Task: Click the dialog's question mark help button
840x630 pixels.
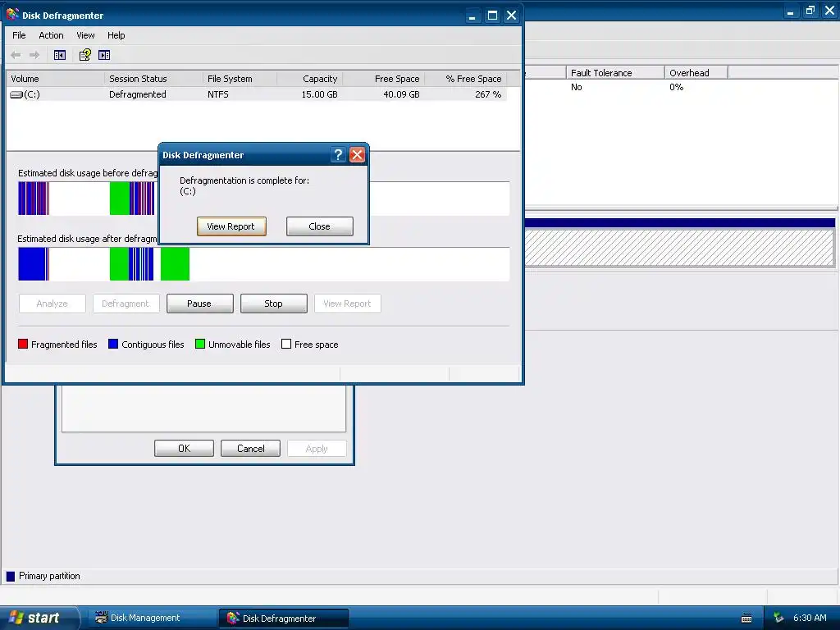Action: (x=338, y=155)
